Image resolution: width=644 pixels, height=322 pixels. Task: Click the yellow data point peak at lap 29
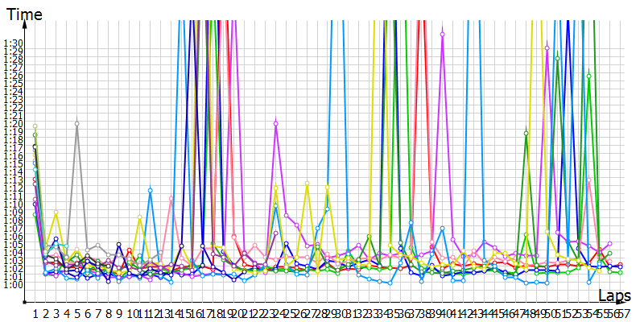[328, 188]
